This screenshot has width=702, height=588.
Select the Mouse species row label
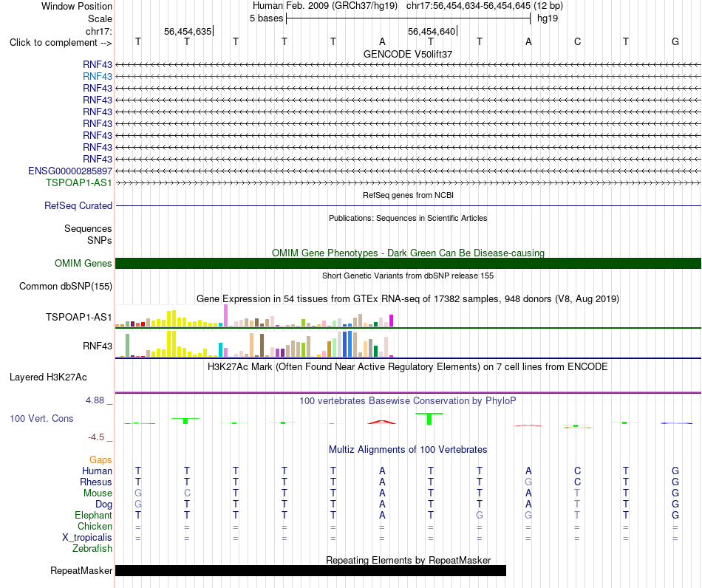(98, 493)
